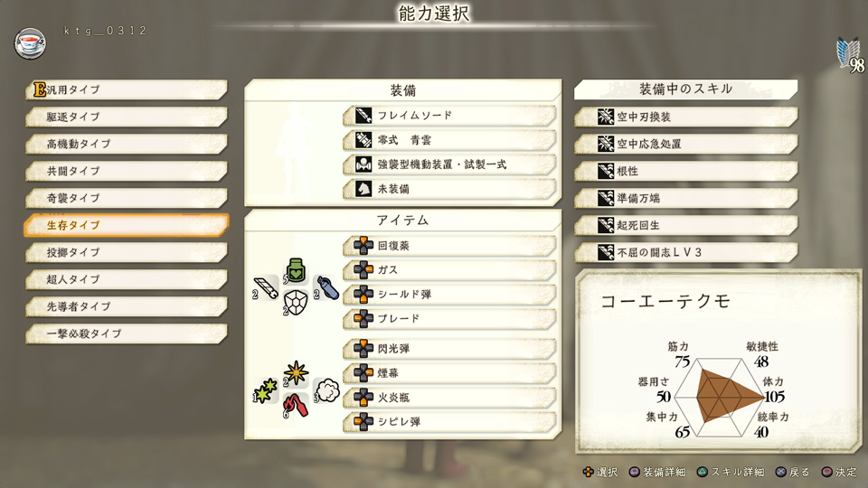Click the スキル詳細 triangle button prompt
This screenshot has height=488, width=868.
[731, 472]
